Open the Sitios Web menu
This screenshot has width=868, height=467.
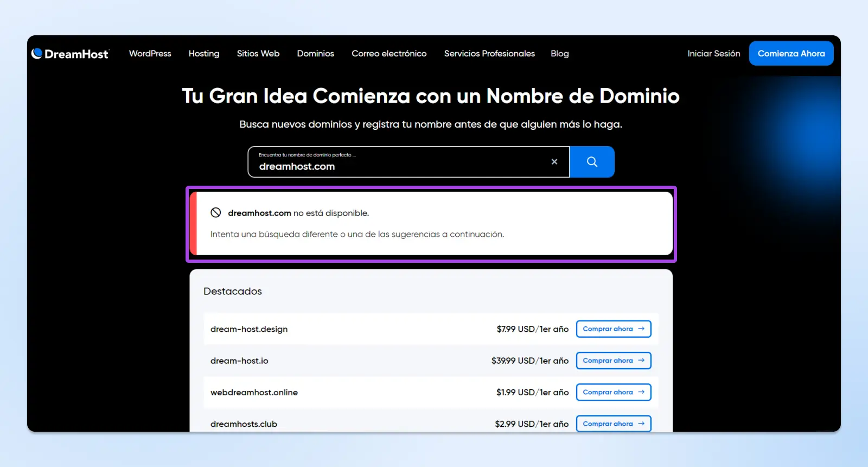(x=258, y=54)
